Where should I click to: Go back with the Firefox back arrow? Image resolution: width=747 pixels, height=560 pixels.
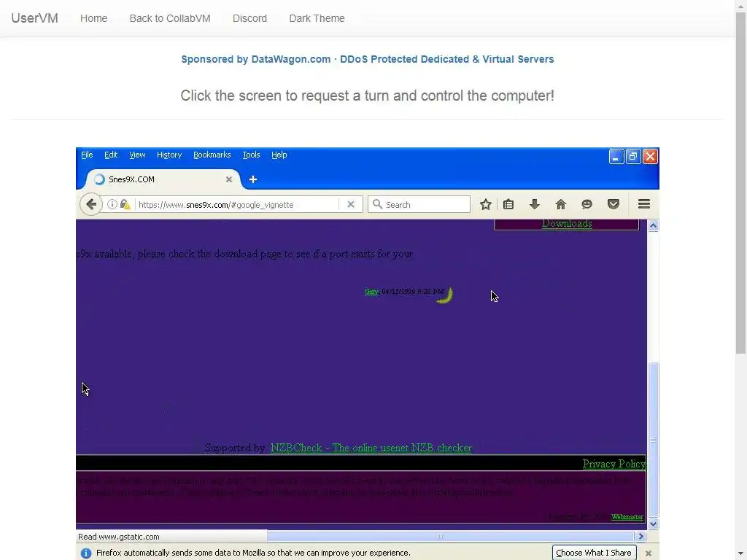[x=91, y=205]
